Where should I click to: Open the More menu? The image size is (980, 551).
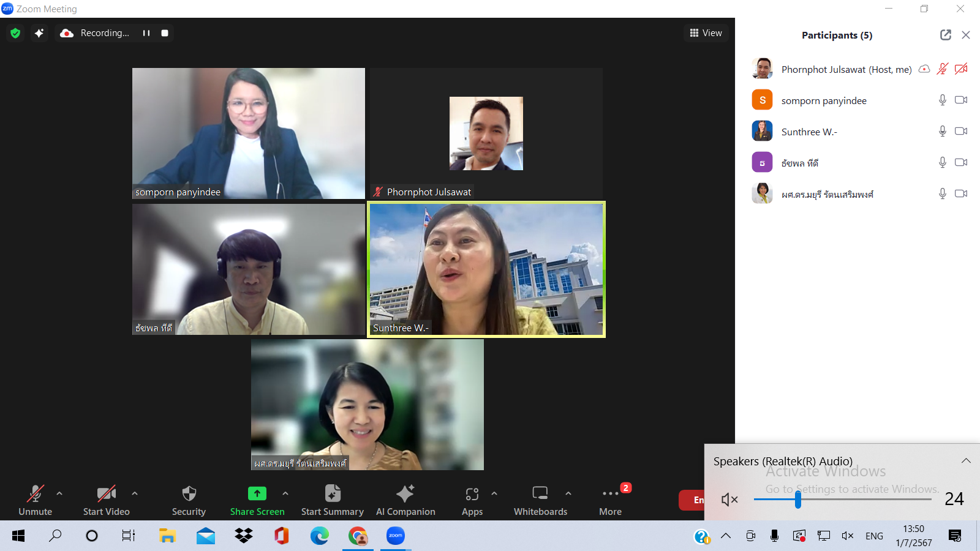click(x=611, y=500)
